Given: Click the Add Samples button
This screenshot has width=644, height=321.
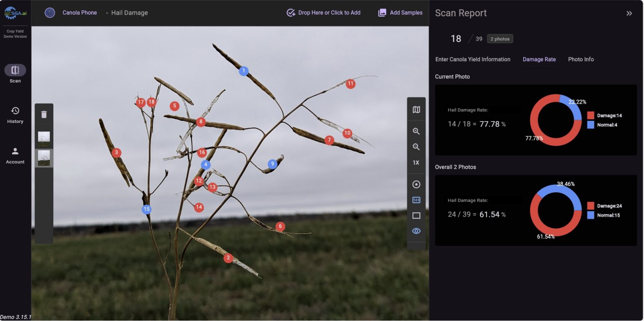Looking at the screenshot, I should [400, 13].
